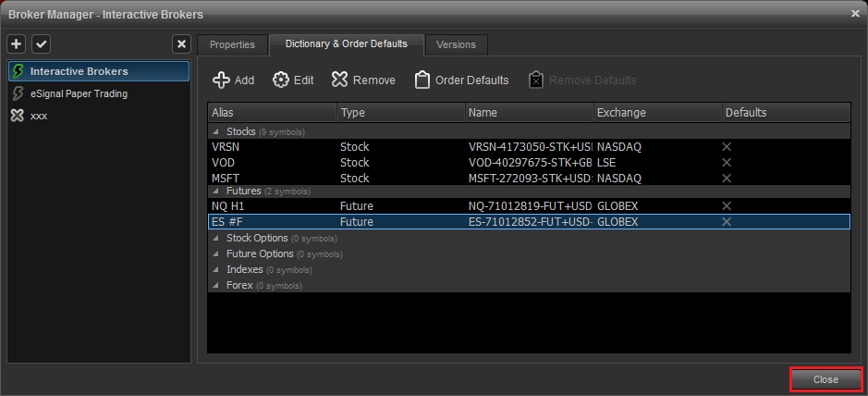Select eSignal Paper Trading broker
The height and width of the screenshot is (396, 868).
click(99, 93)
